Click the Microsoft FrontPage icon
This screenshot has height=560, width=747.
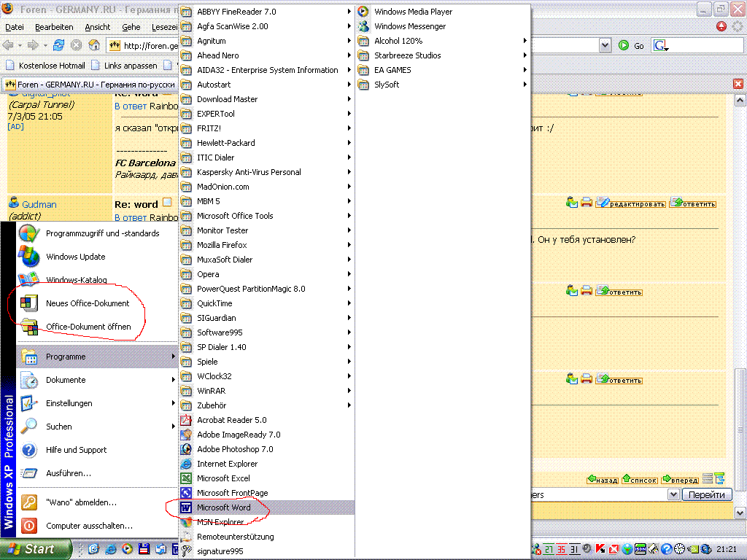186,493
